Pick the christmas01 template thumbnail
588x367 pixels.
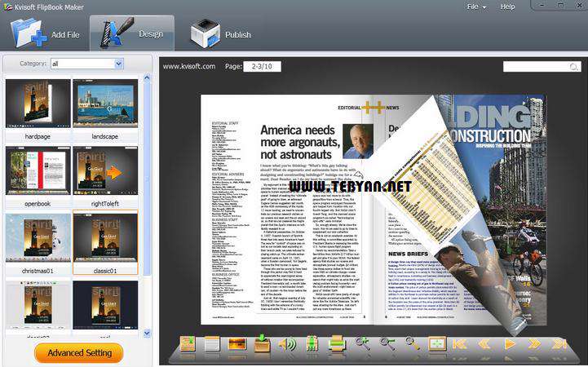(38, 237)
